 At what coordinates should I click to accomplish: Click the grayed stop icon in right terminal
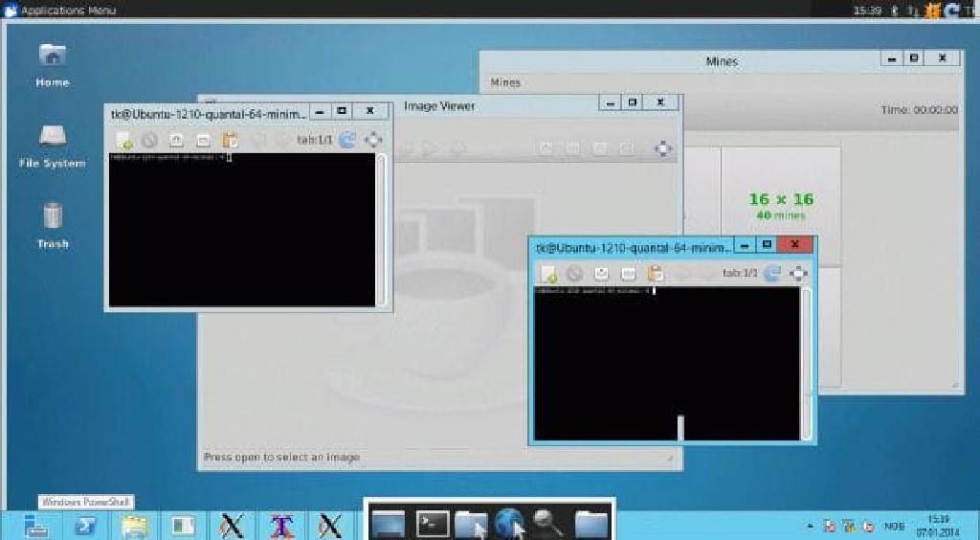click(574, 273)
